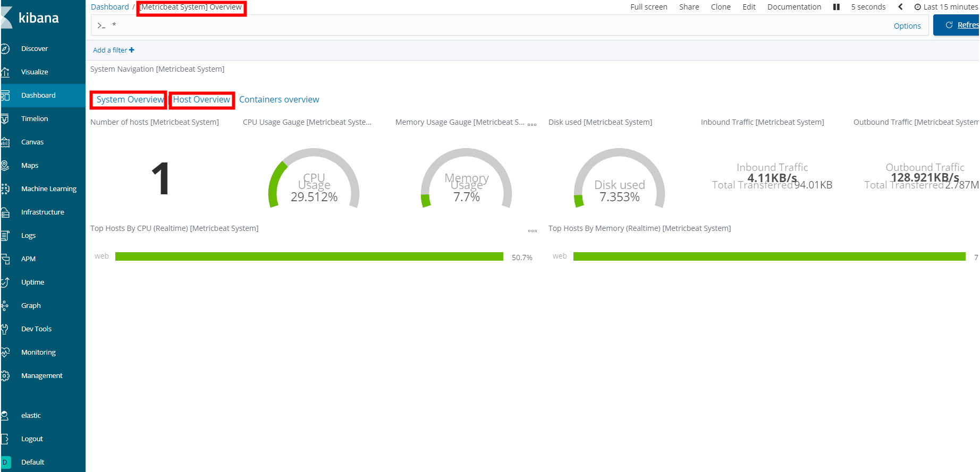Image resolution: width=980 pixels, height=472 pixels.
Task: Open Visualize chart icon in sidebar
Action: pyautogui.click(x=5, y=72)
